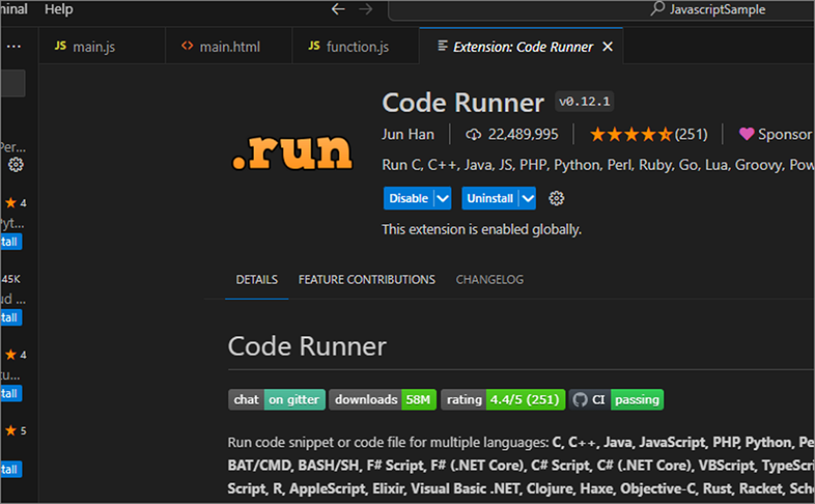Click the Sponsor link text
The image size is (815, 504).
(x=785, y=134)
